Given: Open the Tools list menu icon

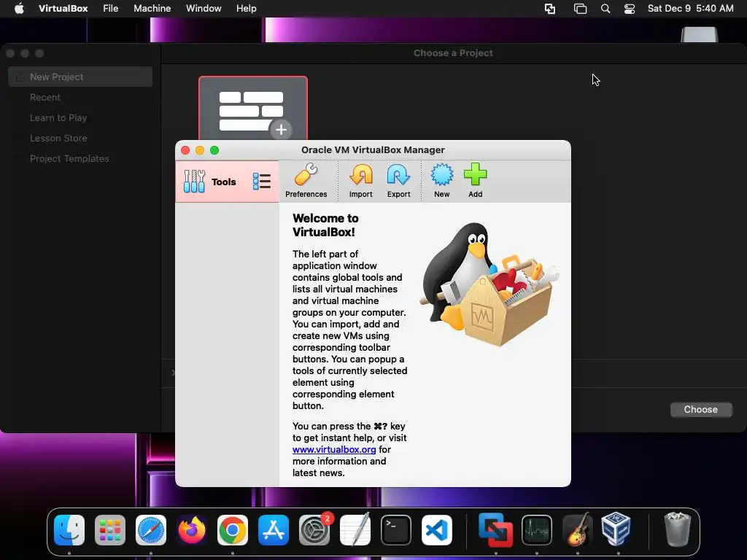Looking at the screenshot, I should pos(262,182).
